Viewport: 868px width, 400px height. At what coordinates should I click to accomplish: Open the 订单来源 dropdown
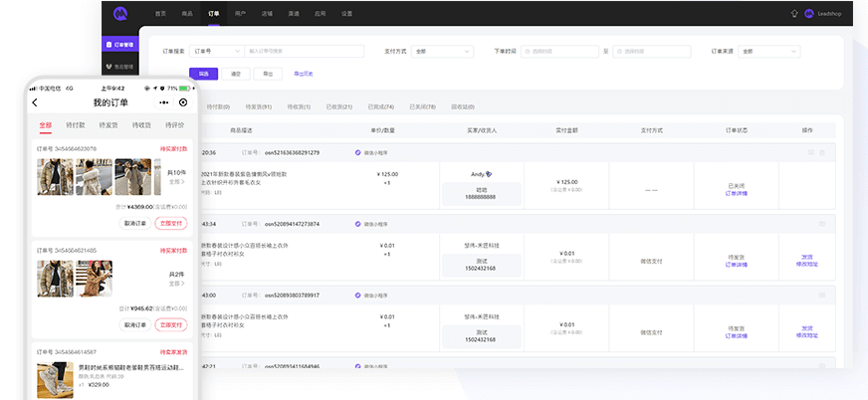[x=768, y=52]
